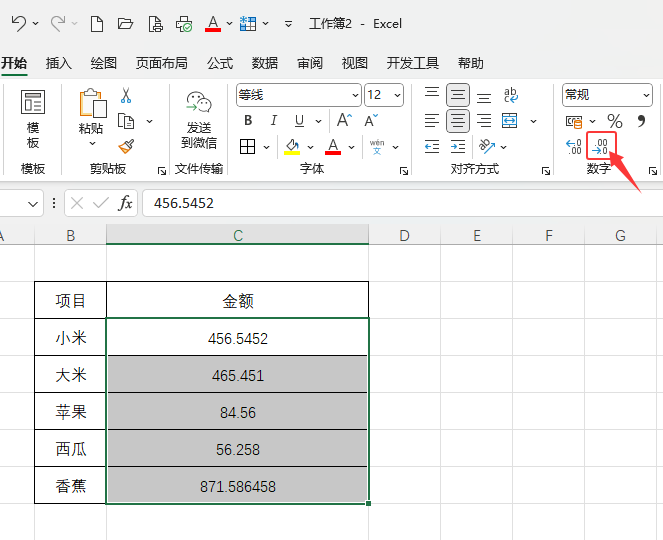
Task: Open the 字体 dialog launcher
Action: (x=404, y=171)
